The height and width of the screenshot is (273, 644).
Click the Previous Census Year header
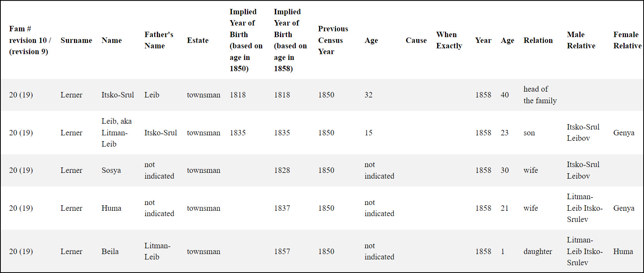[333, 40]
